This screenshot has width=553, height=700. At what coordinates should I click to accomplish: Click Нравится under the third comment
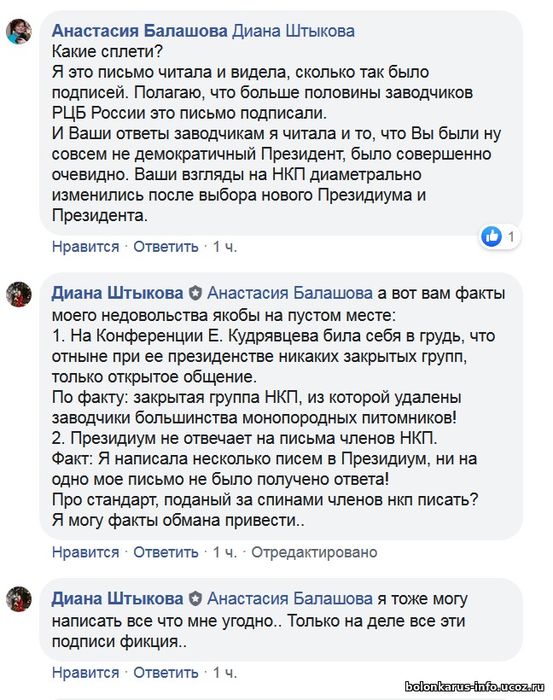[86, 672]
